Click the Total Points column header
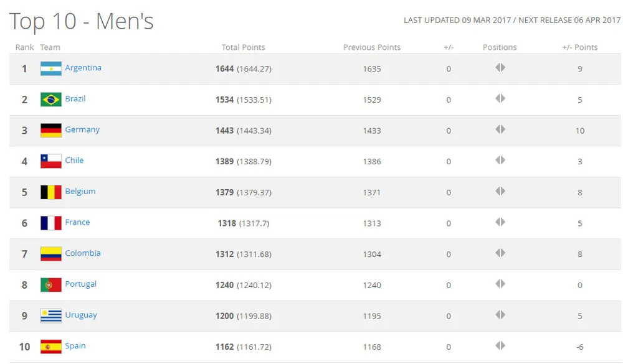 point(243,47)
